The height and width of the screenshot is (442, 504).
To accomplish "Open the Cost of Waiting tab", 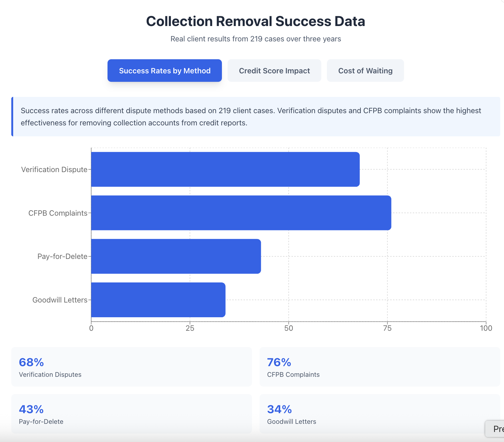I will (x=365, y=71).
